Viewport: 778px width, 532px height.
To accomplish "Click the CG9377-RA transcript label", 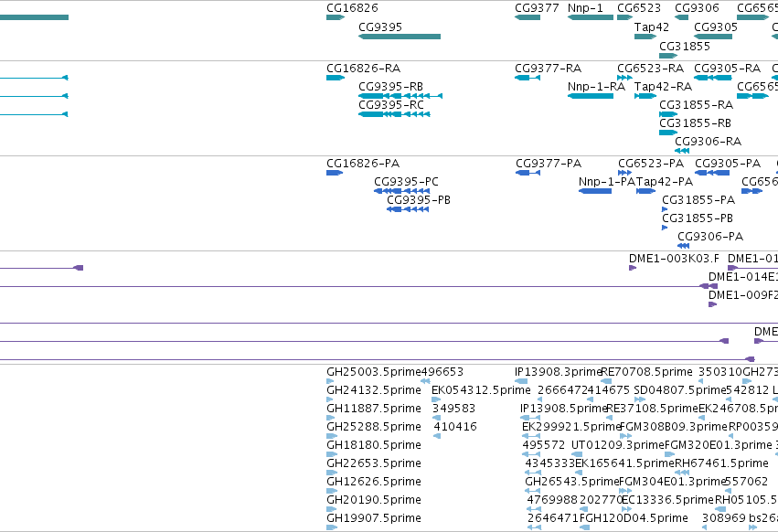I will coord(549,68).
